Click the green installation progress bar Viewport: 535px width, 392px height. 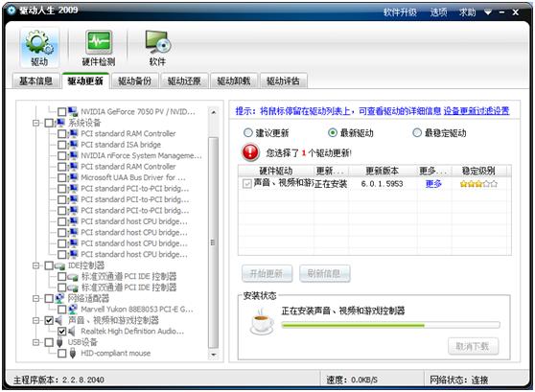pyautogui.click(x=390, y=325)
